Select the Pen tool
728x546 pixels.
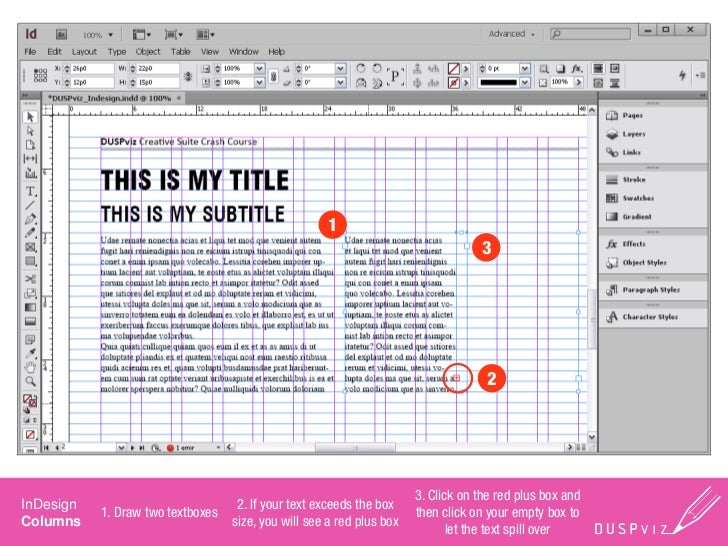pos(30,219)
